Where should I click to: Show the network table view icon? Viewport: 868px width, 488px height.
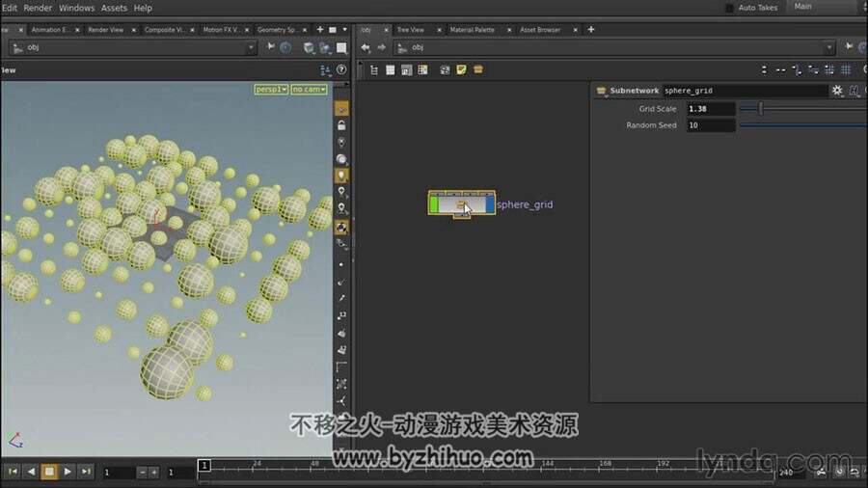pyautogui.click(x=391, y=70)
